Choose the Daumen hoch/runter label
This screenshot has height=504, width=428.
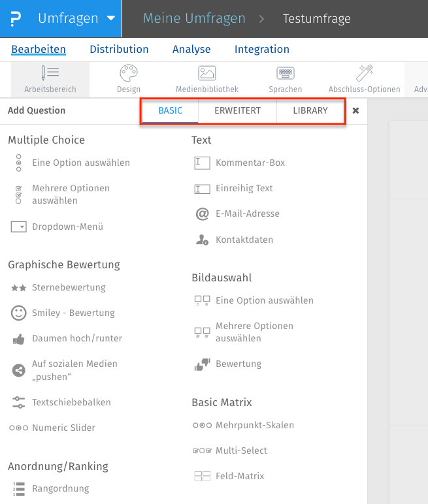[77, 338]
